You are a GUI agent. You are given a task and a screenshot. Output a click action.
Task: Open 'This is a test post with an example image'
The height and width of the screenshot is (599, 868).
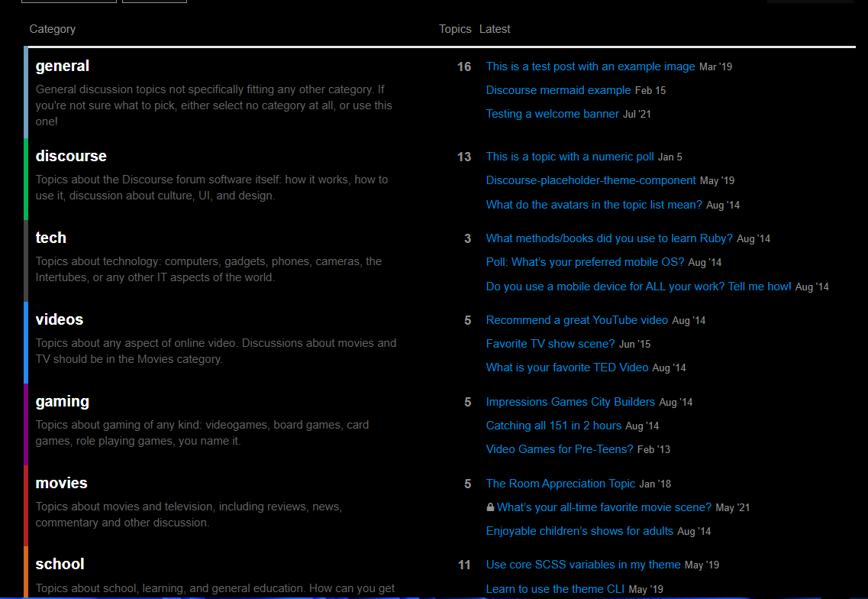590,66
